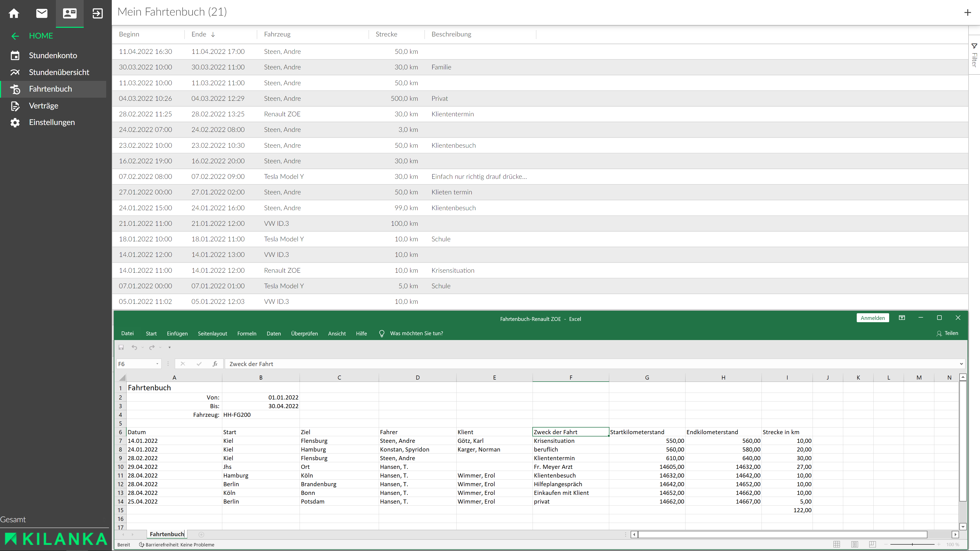Open the Formeln ribbon tab
980x551 pixels.
pos(247,333)
